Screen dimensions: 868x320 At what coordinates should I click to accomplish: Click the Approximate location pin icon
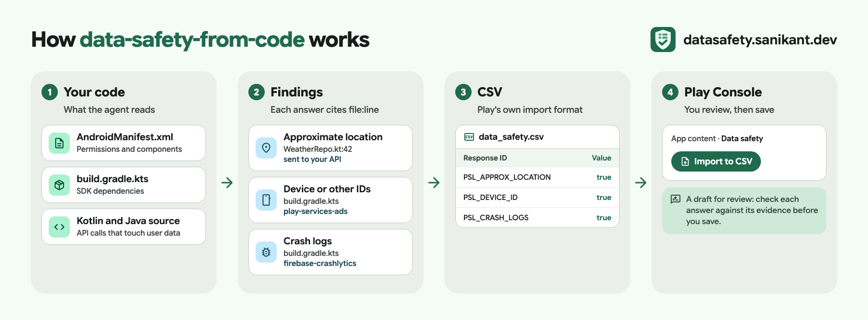266,148
